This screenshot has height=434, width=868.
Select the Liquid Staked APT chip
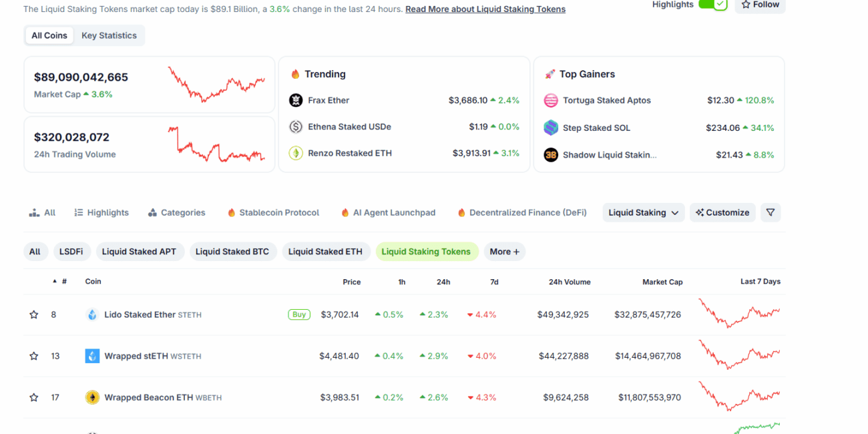[139, 252]
